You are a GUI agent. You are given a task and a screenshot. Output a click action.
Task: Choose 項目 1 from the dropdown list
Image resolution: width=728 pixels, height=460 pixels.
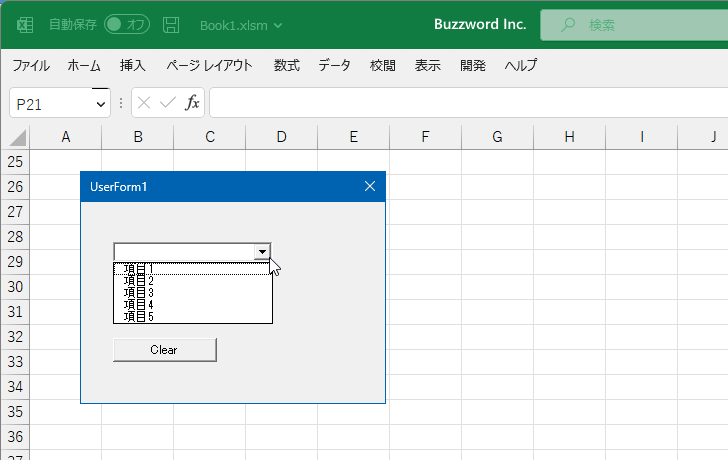(192, 269)
